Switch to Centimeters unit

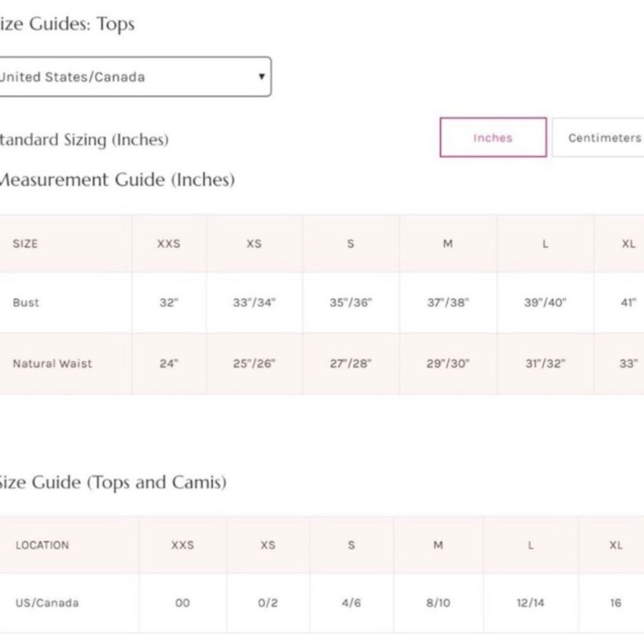point(598,137)
